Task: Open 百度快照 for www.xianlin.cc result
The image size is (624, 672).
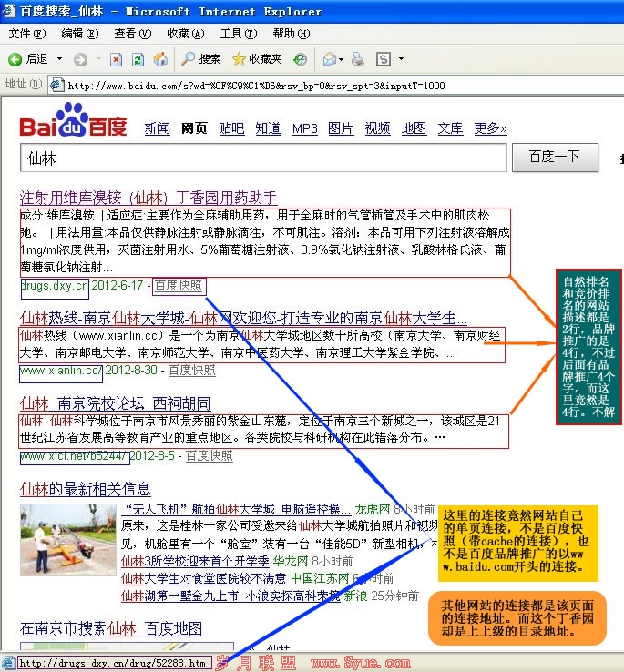Action: point(192,371)
